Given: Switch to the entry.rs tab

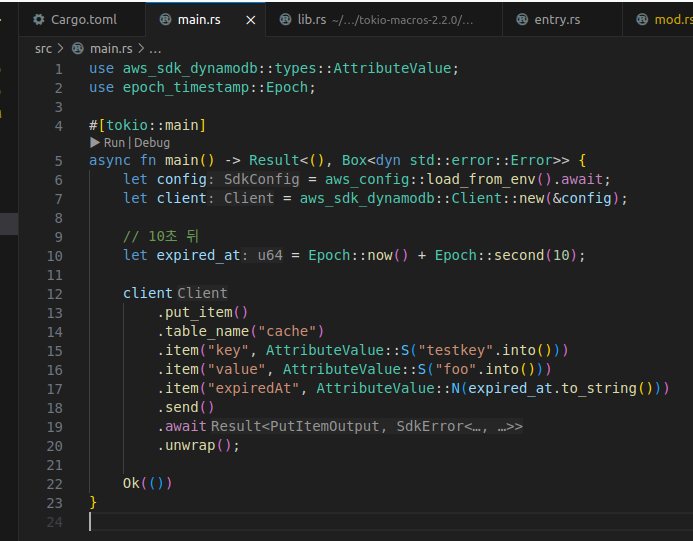Looking at the screenshot, I should click(x=557, y=20).
